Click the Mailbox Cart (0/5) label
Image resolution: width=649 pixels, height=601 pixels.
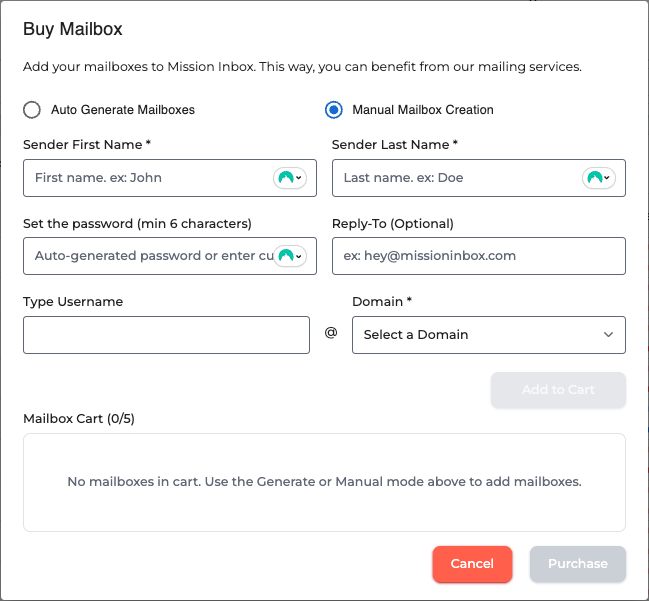pyautogui.click(x=79, y=418)
